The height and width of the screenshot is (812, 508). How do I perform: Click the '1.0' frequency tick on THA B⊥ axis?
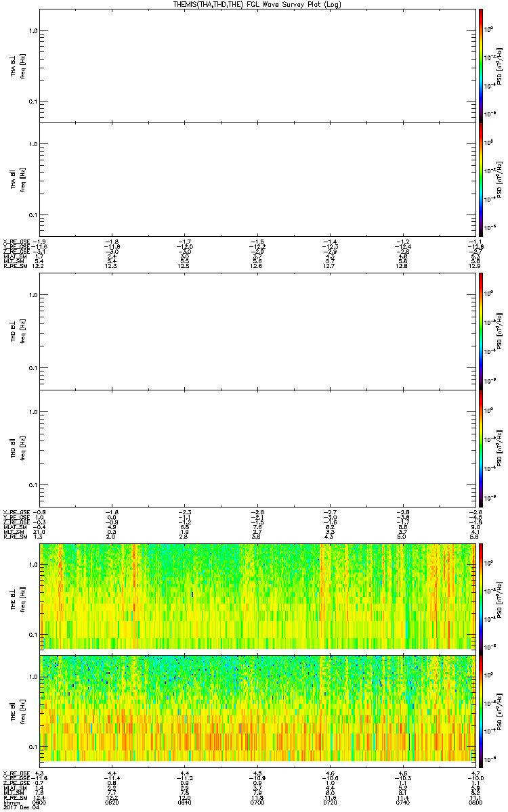pos(33,31)
